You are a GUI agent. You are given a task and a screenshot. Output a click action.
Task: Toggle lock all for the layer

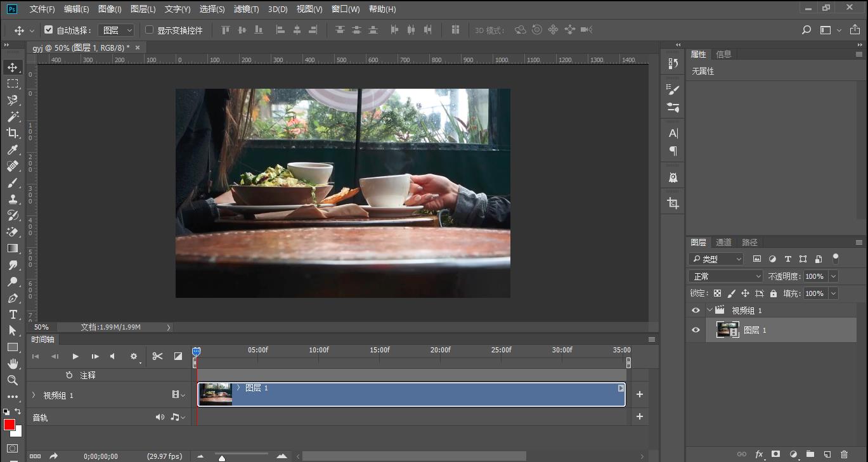774,293
